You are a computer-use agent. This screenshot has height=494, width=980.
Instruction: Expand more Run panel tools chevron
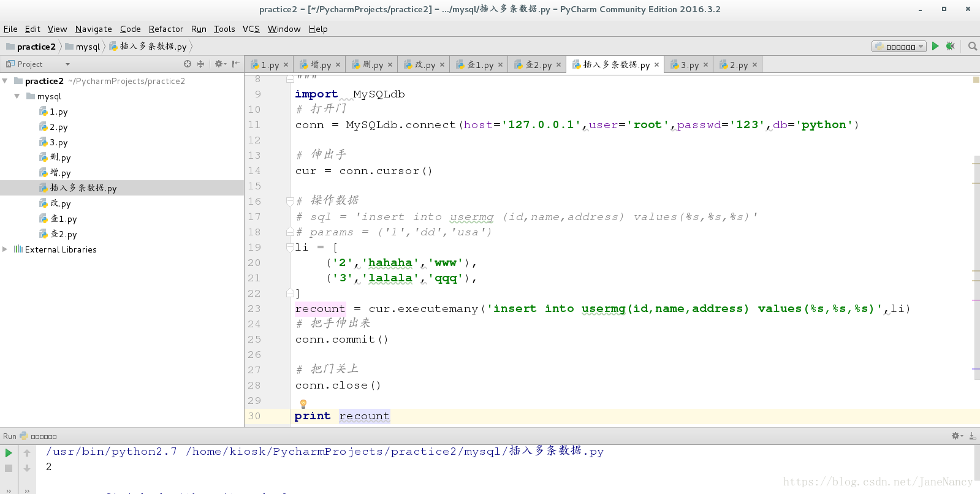point(9,490)
